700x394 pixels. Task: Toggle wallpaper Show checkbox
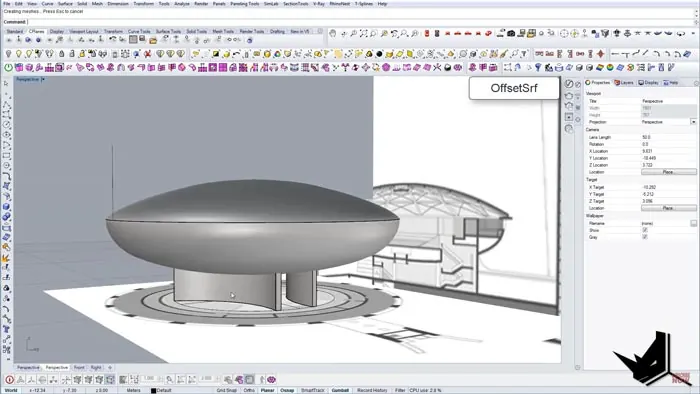645,230
